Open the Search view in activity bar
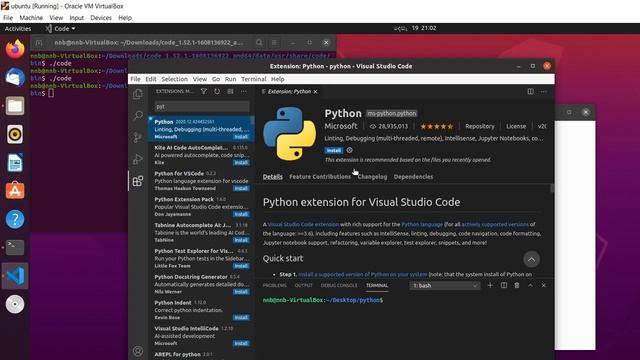640x360 pixels. click(138, 116)
